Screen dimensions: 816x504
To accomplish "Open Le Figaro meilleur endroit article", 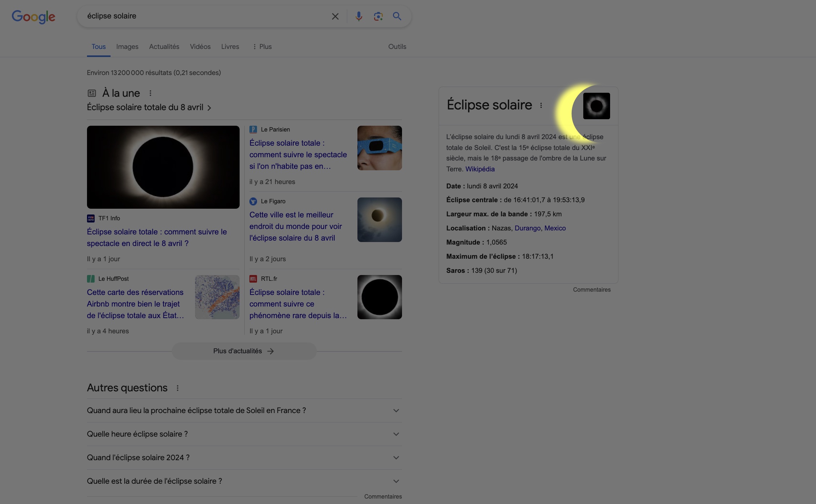I will pyautogui.click(x=296, y=226).
